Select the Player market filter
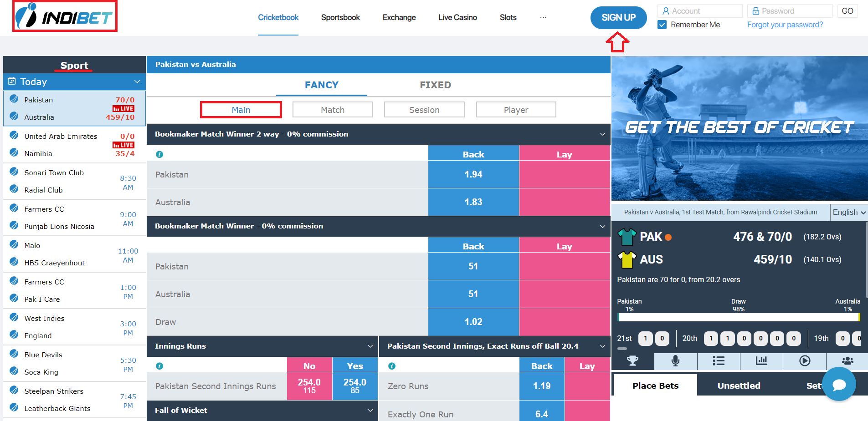Viewport: 868px width, 421px height. tap(516, 110)
